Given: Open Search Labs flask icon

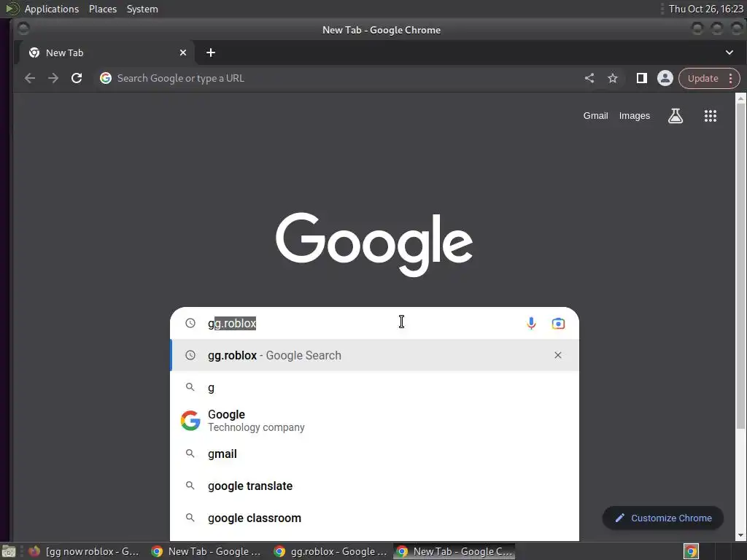Looking at the screenshot, I should 675,116.
